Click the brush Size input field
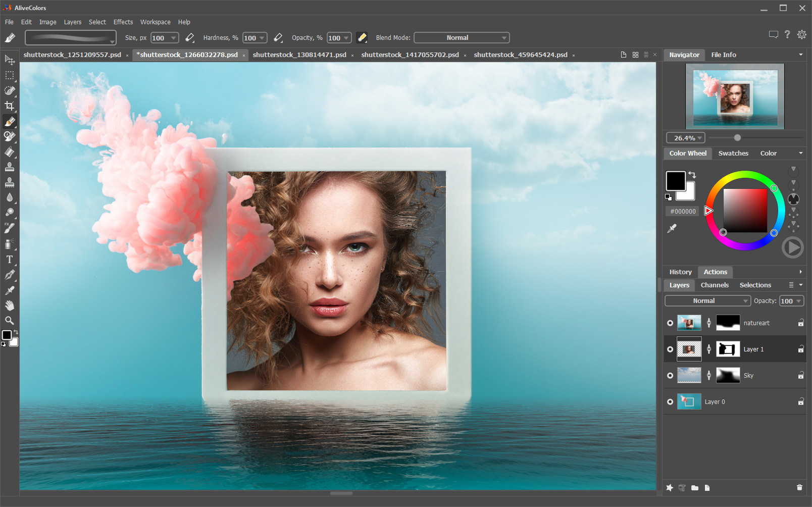This screenshot has width=812, height=507. [x=159, y=38]
